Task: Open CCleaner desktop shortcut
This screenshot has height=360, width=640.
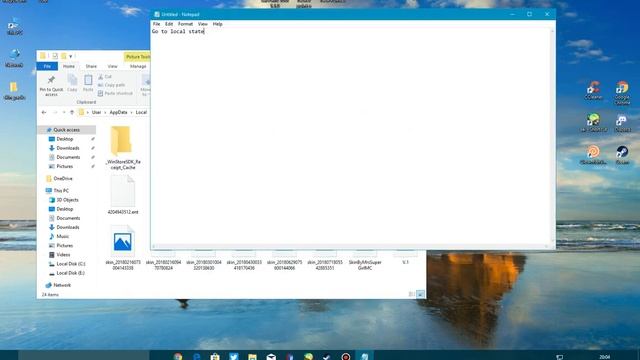Action: coord(593,91)
